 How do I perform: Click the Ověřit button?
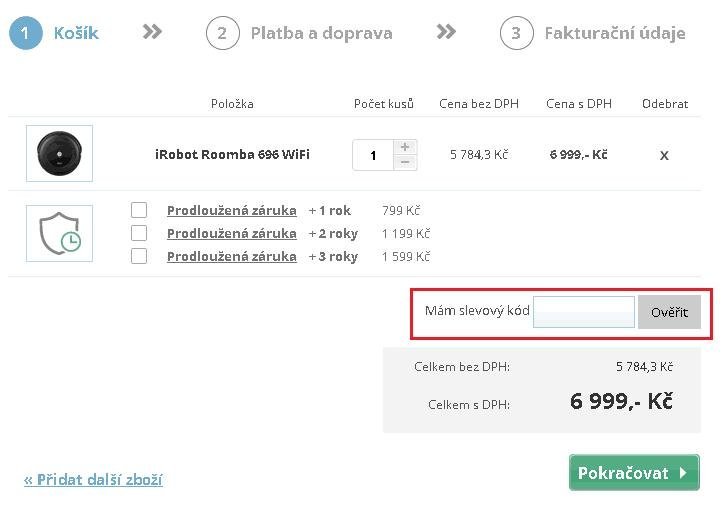670,313
